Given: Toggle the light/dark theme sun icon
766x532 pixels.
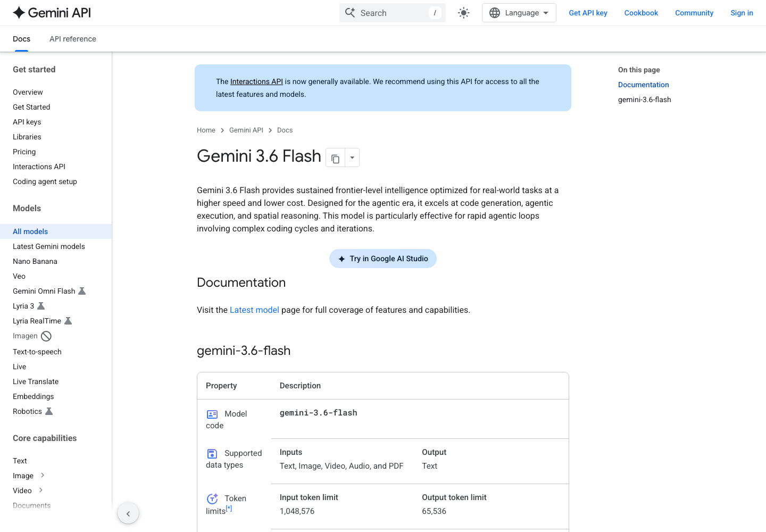Looking at the screenshot, I should click(464, 13).
